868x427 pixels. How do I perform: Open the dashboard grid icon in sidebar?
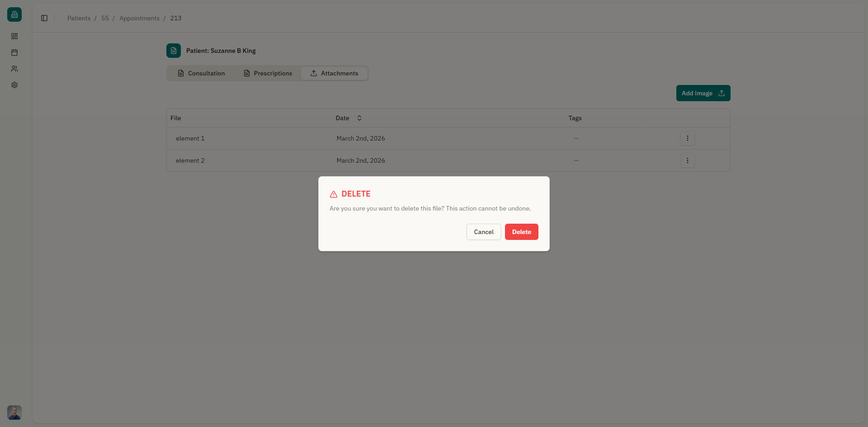(14, 36)
